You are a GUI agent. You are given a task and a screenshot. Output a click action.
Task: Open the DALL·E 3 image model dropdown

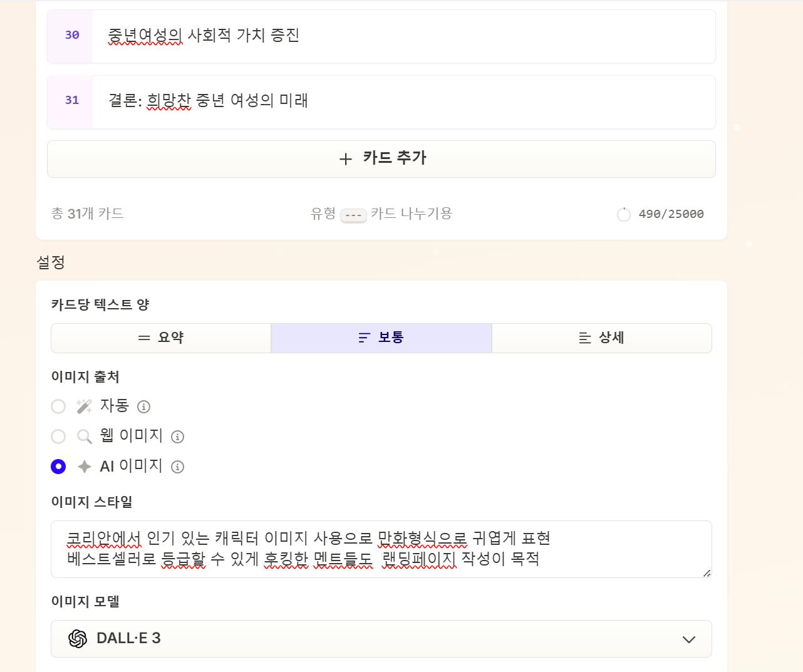pos(381,639)
